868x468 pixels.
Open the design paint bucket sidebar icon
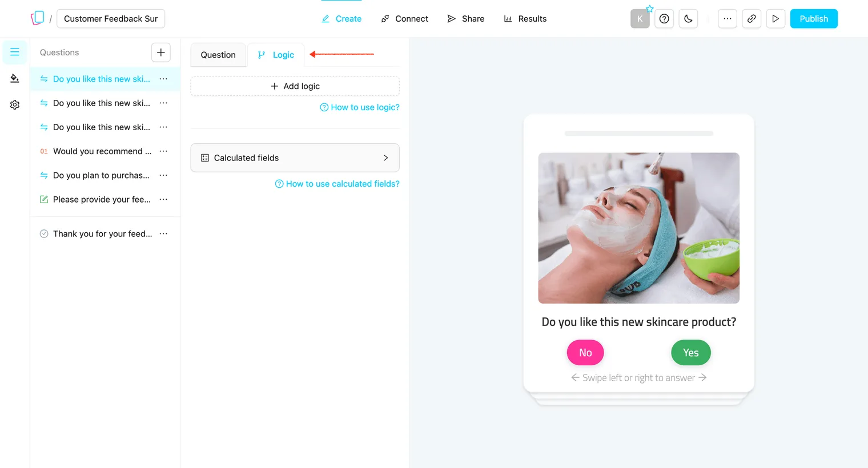[x=15, y=78]
